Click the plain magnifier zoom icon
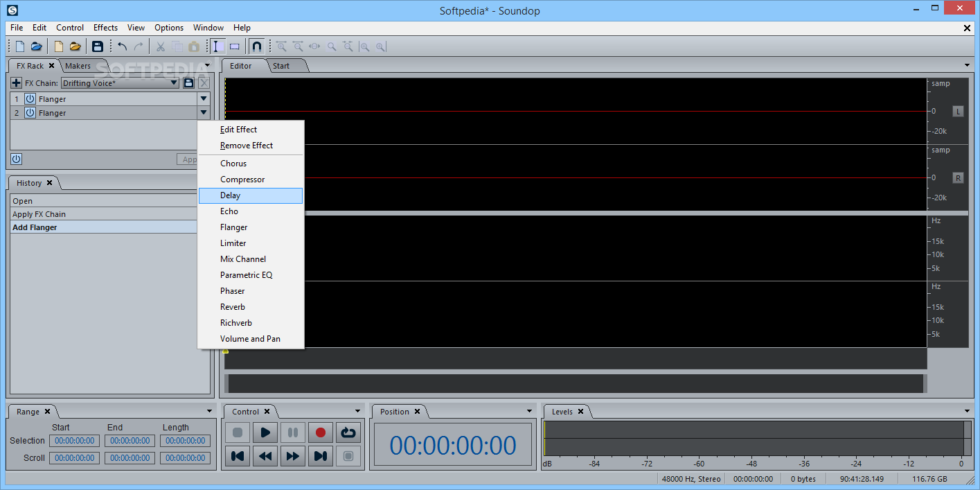980x490 pixels. [x=331, y=46]
